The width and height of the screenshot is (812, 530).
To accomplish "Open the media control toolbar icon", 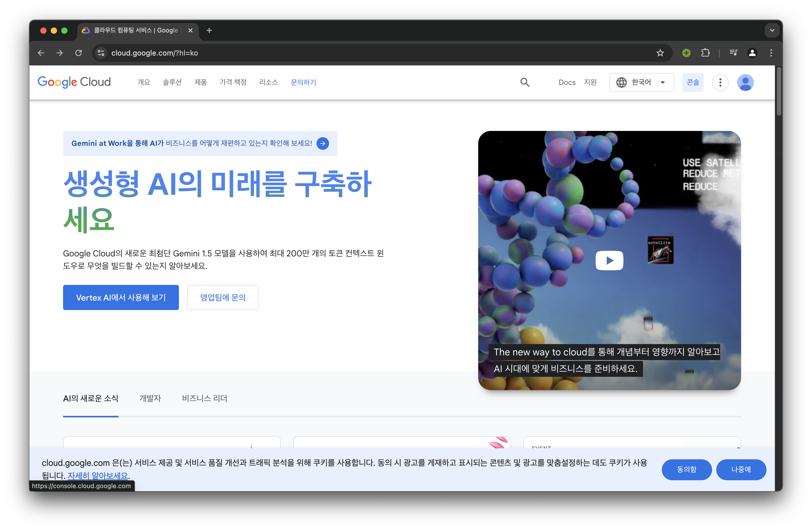I will pyautogui.click(x=733, y=53).
